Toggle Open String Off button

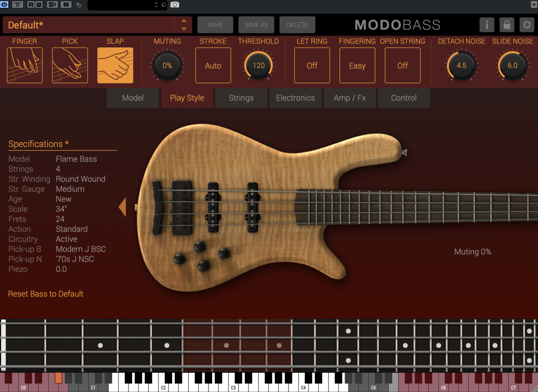tap(403, 65)
